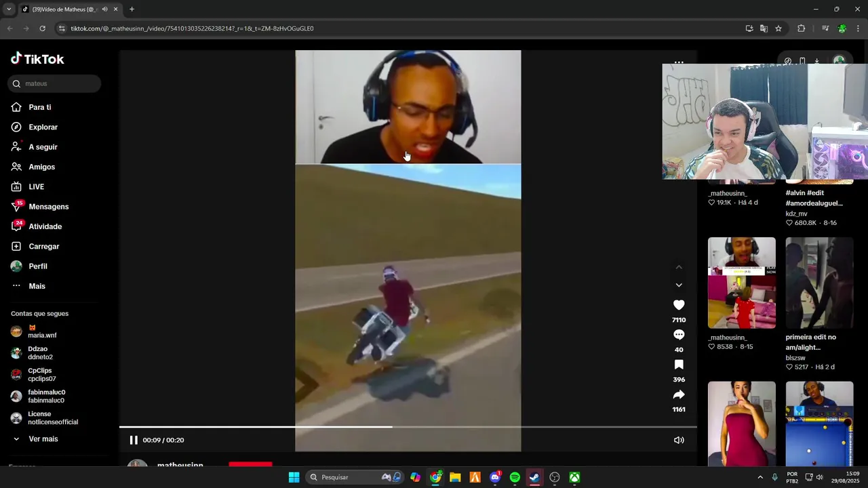The height and width of the screenshot is (488, 868).
Task: Seek on the video progress bar
Action: pos(408,427)
